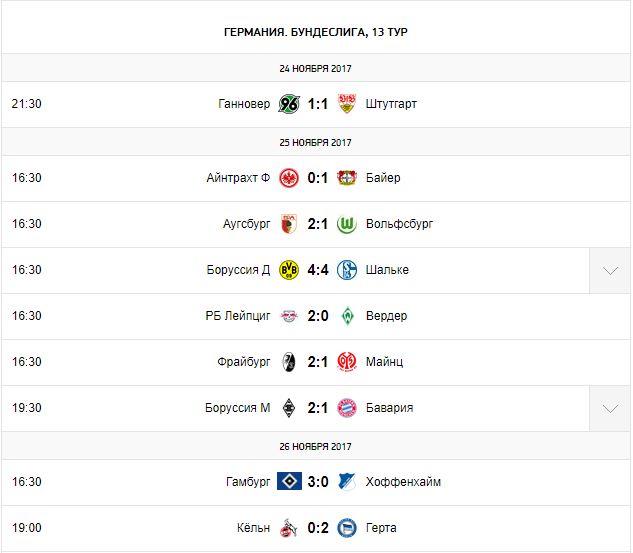Click the Hamburg SV logo

(x=289, y=482)
